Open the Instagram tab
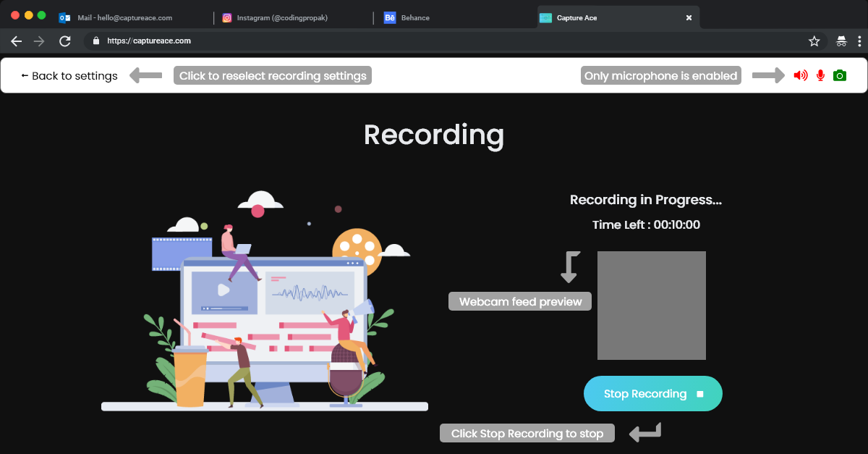The width and height of the screenshot is (868, 454). pyautogui.click(x=282, y=17)
